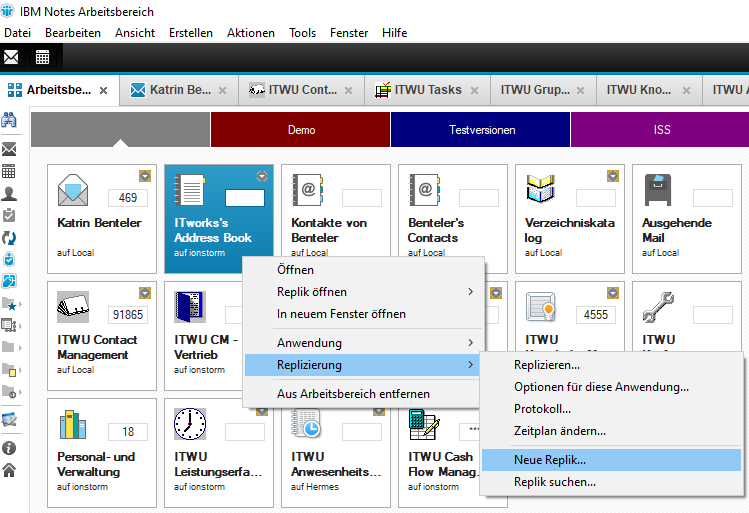Screen dimensions: 749x513
Task: Expand the Replik öffnen submenu arrow
Action: pos(471,291)
